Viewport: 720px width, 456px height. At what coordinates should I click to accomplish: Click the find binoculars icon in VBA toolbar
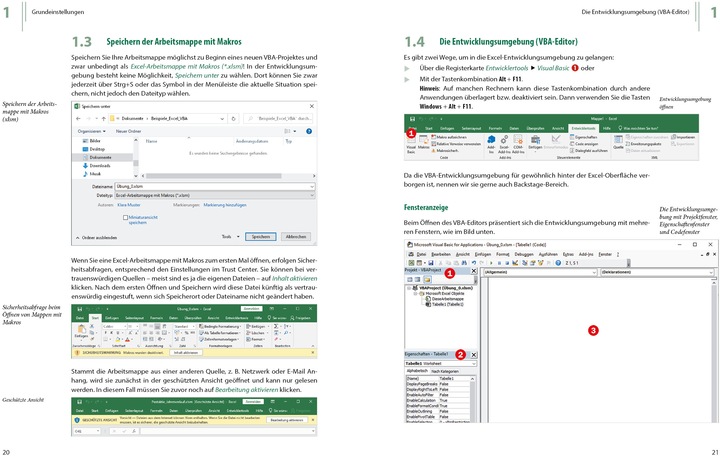[464, 263]
